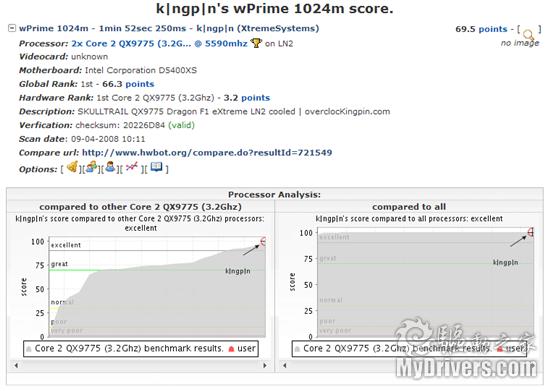Viewport: 550px width, 391px height.
Task: Click motherboard 'Intel Corporation D5400XS' text
Action: [141, 70]
